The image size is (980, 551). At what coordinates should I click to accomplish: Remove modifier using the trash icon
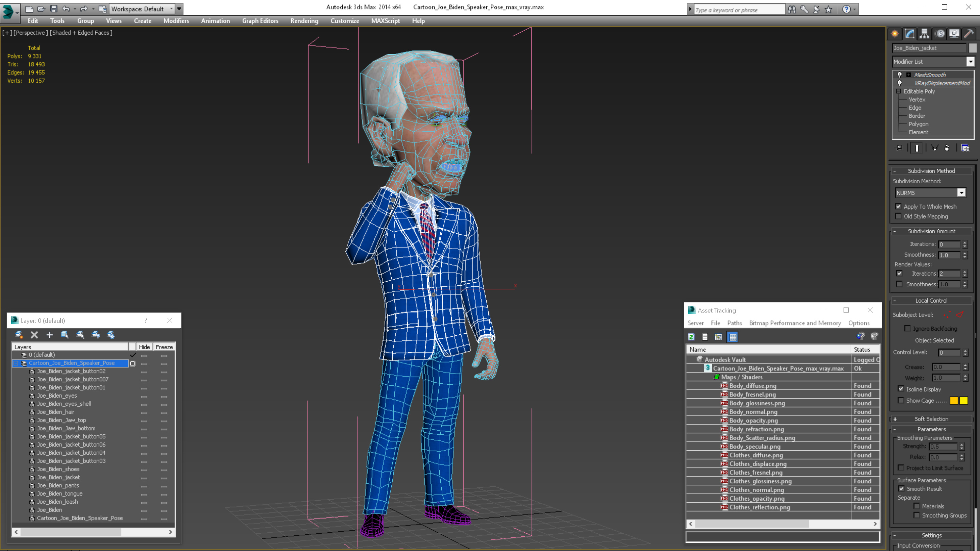click(947, 148)
